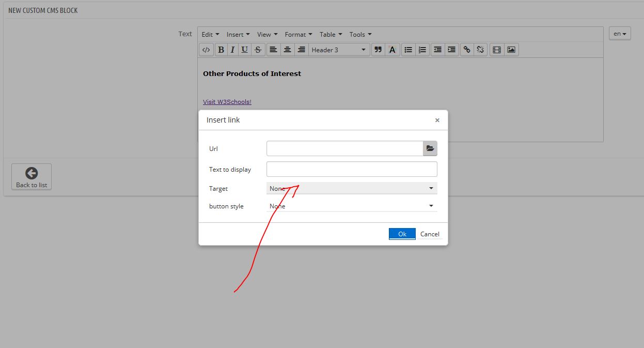
Task: Apply blockquote formatting
Action: [378, 50]
